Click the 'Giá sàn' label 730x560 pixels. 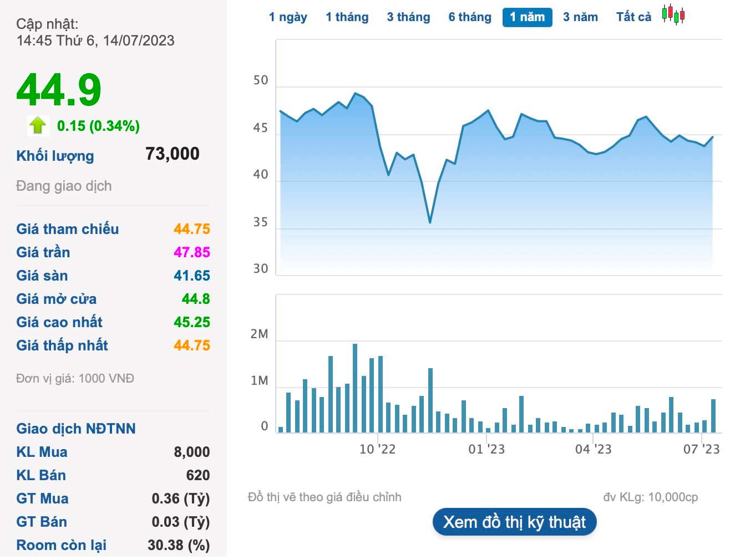[x=42, y=276]
